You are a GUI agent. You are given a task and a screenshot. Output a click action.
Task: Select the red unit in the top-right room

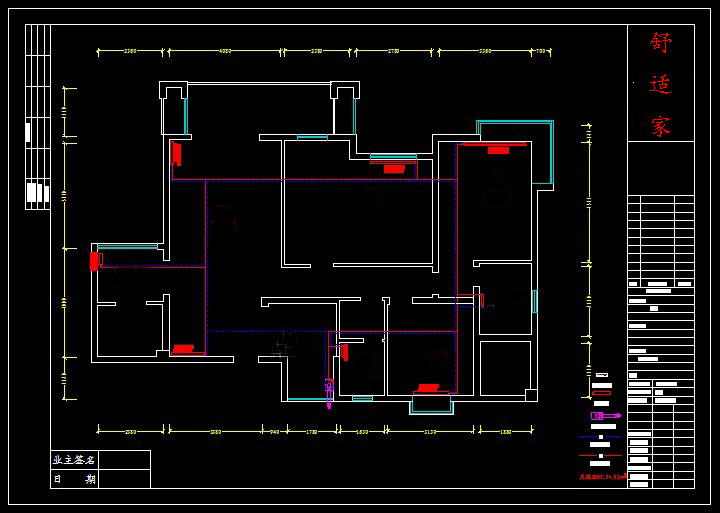(498, 150)
